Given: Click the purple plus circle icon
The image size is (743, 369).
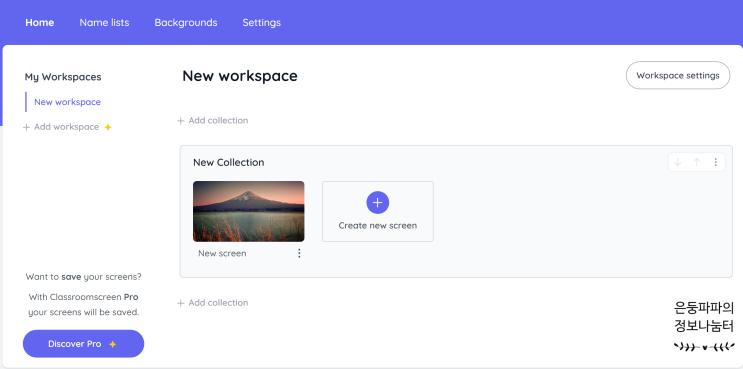Looking at the screenshot, I should [378, 203].
